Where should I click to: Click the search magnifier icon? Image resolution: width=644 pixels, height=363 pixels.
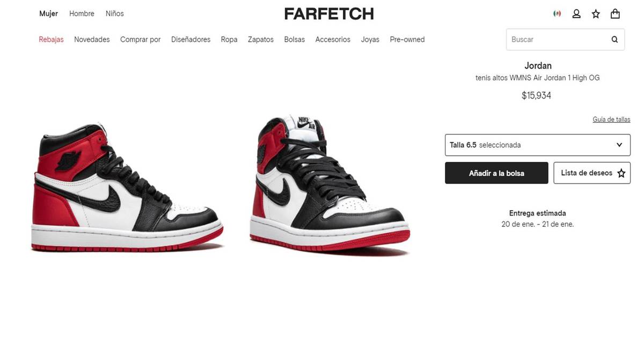tap(614, 39)
